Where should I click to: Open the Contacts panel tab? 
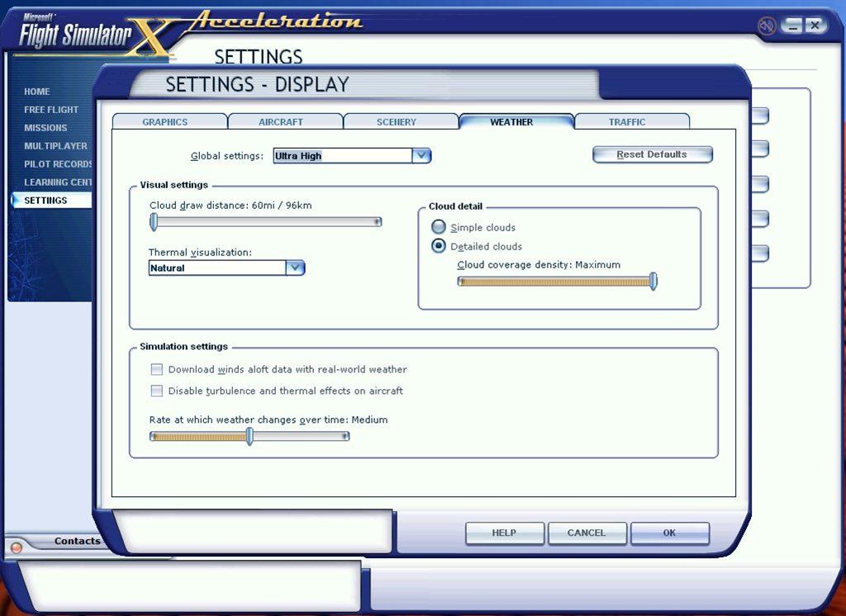(77, 541)
